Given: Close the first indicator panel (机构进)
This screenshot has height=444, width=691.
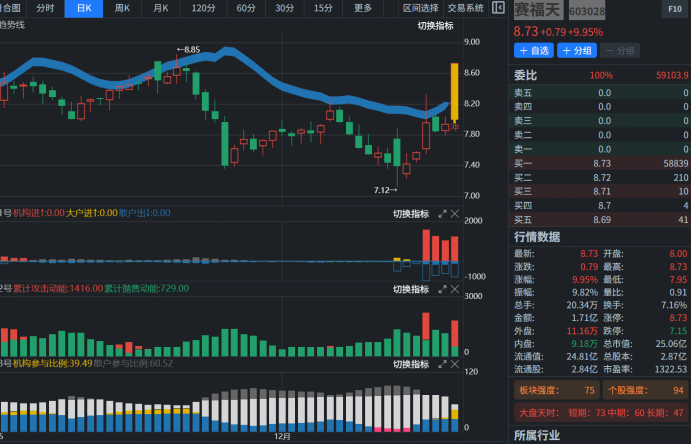Looking at the screenshot, I should tap(455, 214).
